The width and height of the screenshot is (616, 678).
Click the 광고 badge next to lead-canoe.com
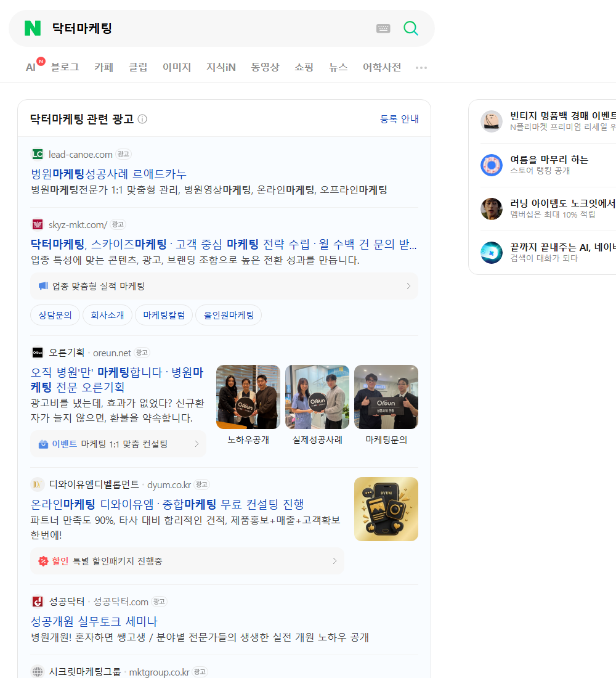[x=123, y=154]
